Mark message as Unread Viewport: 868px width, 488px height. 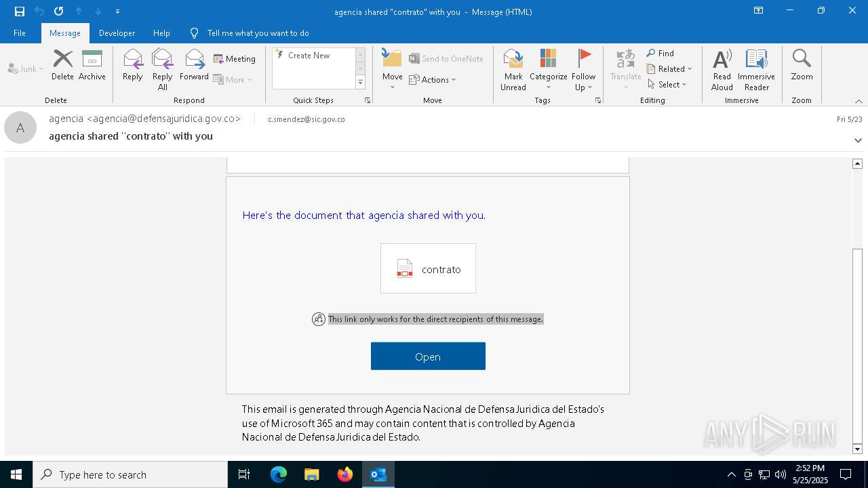pos(513,70)
